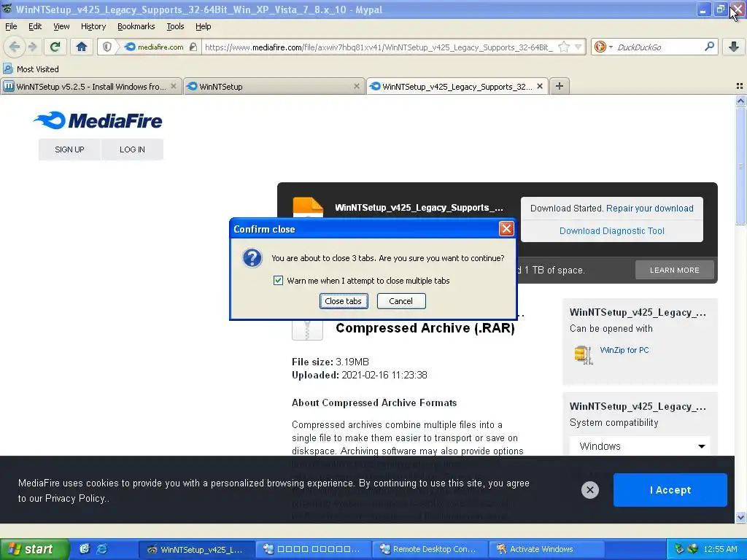Open the Most Visited bookmarks folder
This screenshot has width=747, height=560.
31,69
